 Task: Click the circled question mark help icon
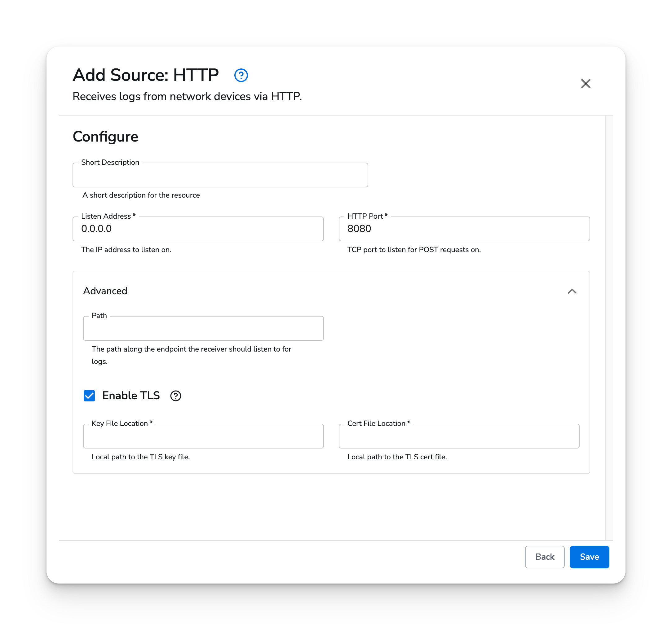[x=241, y=75]
